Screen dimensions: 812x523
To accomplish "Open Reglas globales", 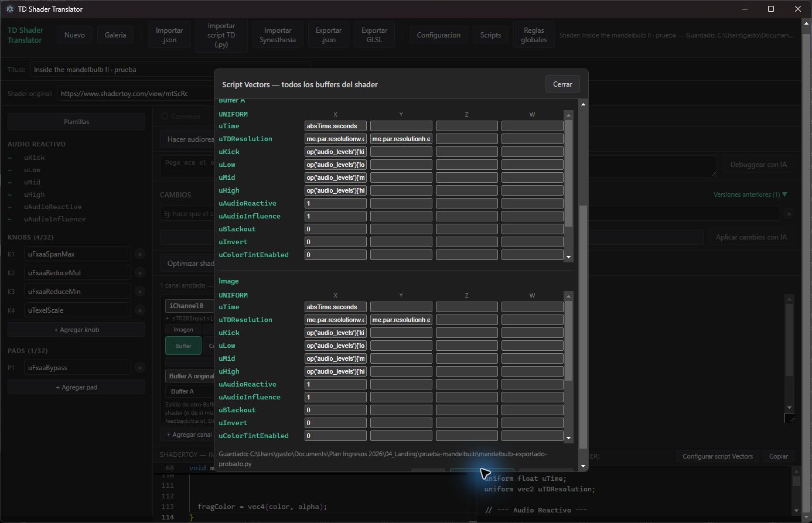I will [534, 35].
